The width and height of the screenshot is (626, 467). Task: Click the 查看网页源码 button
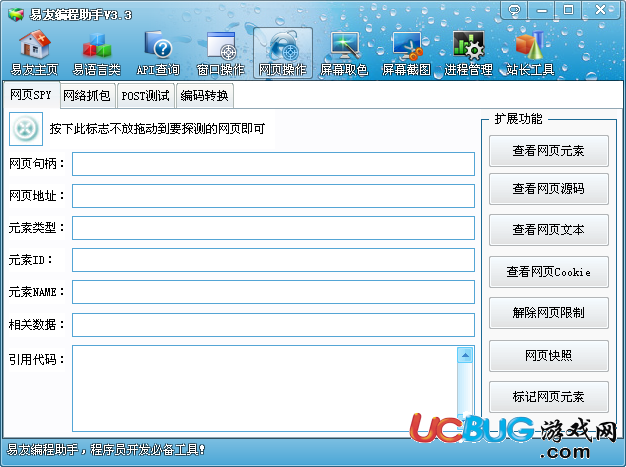(x=549, y=189)
